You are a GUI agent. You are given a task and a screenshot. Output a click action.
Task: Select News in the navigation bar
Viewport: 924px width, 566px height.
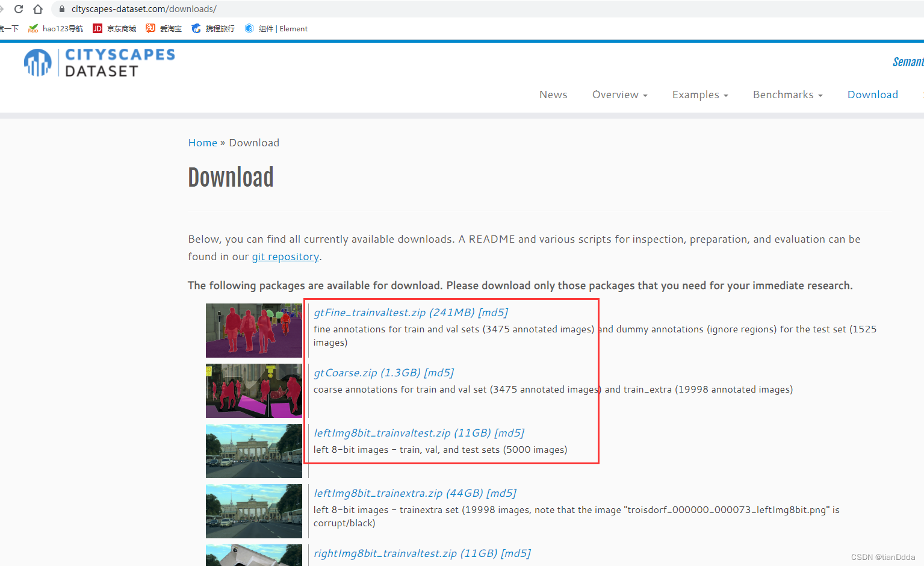[x=553, y=95]
